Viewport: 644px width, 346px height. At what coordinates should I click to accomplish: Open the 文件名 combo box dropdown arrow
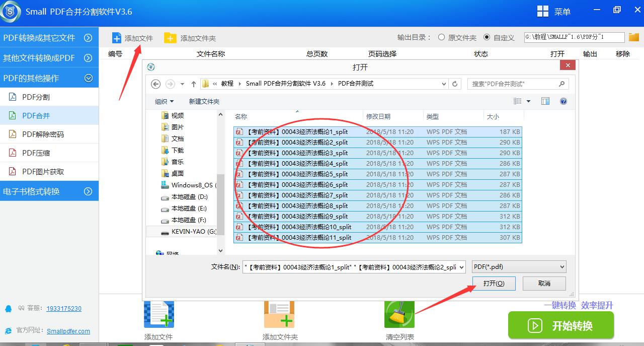tap(461, 267)
